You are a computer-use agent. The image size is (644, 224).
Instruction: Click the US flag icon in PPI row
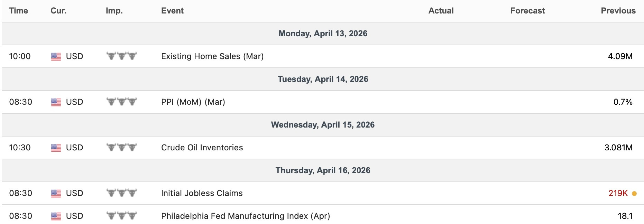(x=56, y=102)
